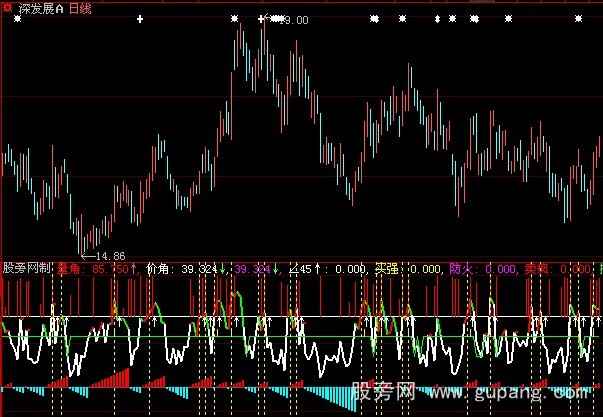Click the 39.00 high price label
The width and height of the screenshot is (603, 417).
(x=294, y=20)
